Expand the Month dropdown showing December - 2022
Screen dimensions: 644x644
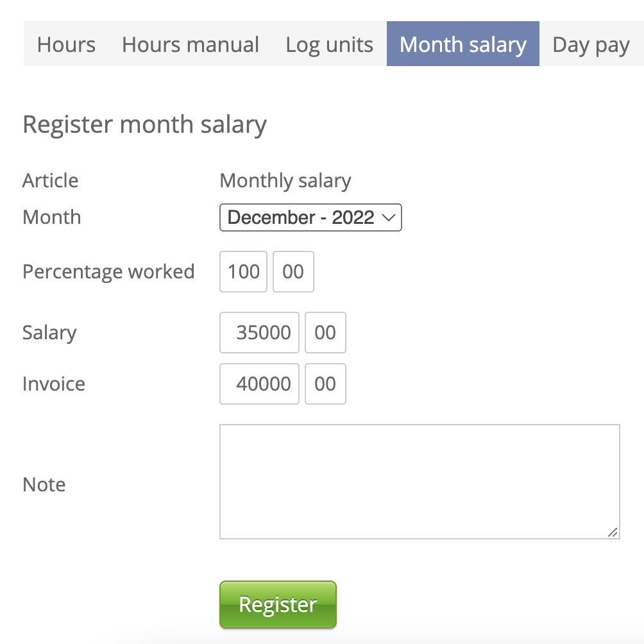tap(310, 217)
